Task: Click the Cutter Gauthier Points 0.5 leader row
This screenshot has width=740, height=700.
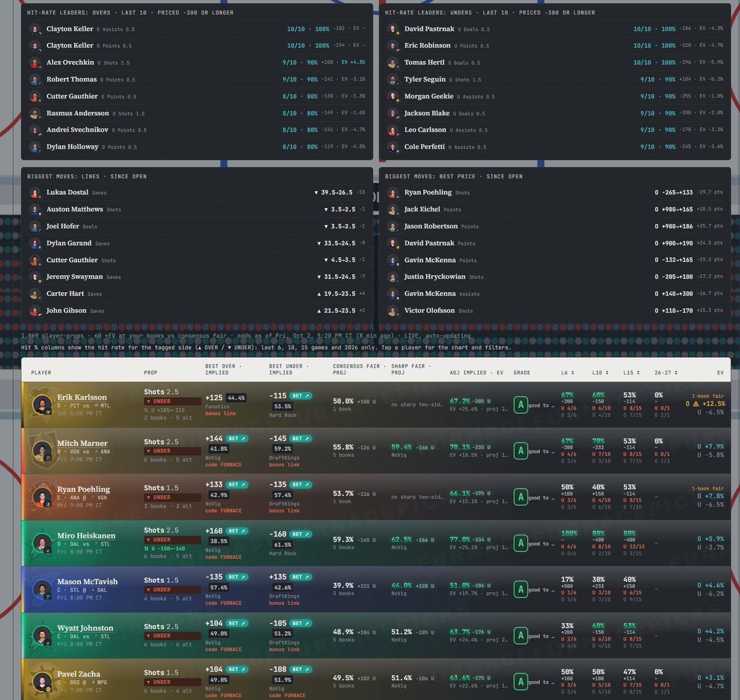Action: click(197, 96)
